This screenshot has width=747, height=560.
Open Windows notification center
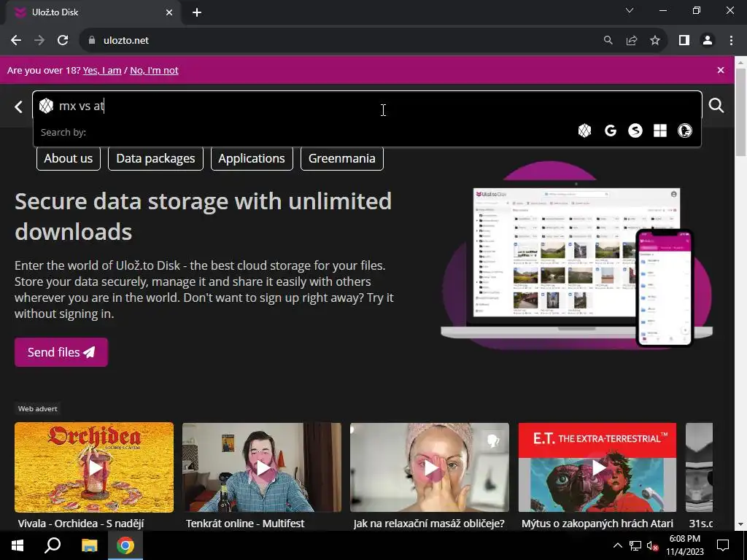(723, 545)
